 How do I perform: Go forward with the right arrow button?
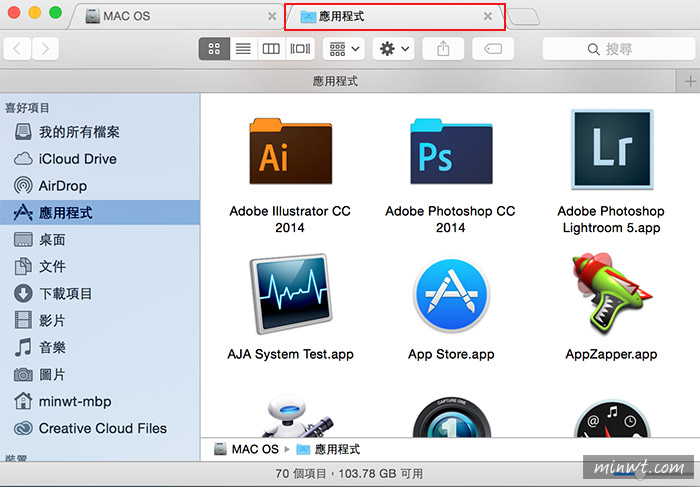tap(45, 49)
